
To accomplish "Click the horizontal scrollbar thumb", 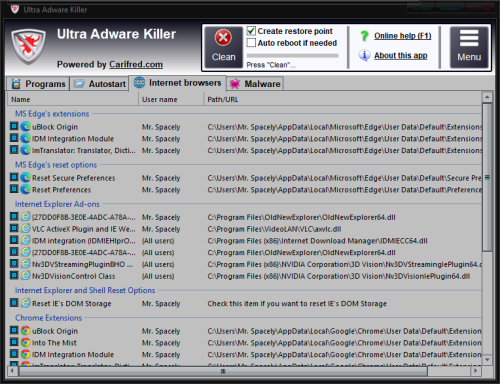I will tap(223, 371).
